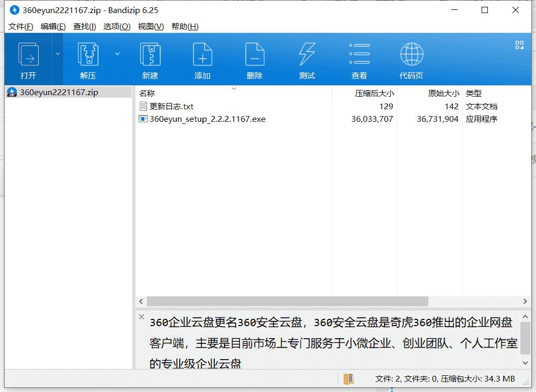Close the archive comment panel with the X

[142, 317]
